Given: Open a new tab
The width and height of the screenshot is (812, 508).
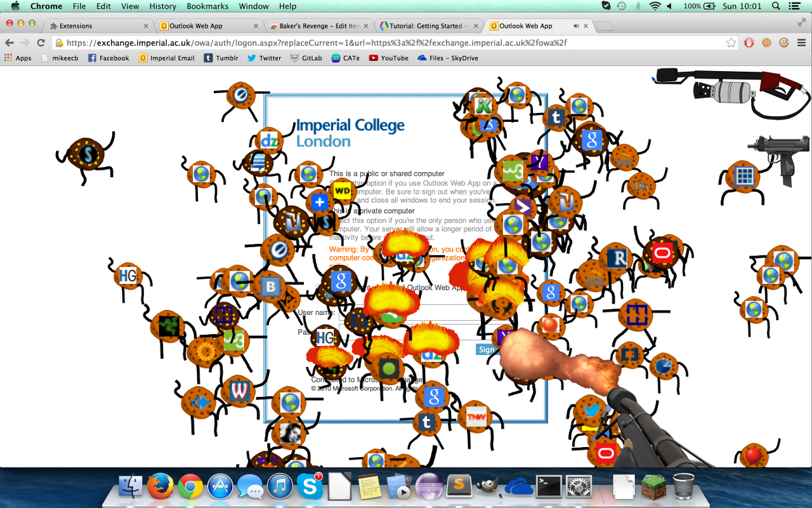Looking at the screenshot, I should [x=604, y=26].
